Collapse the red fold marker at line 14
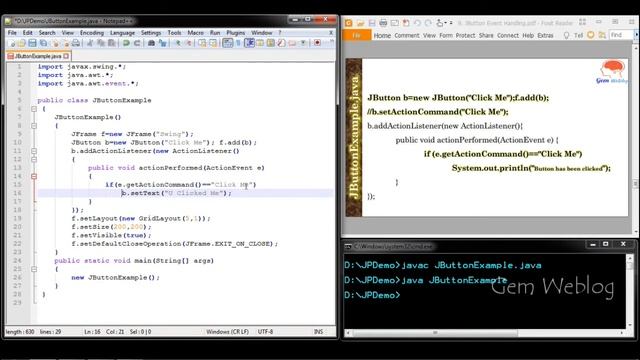This screenshot has height=360, width=640. [34, 176]
